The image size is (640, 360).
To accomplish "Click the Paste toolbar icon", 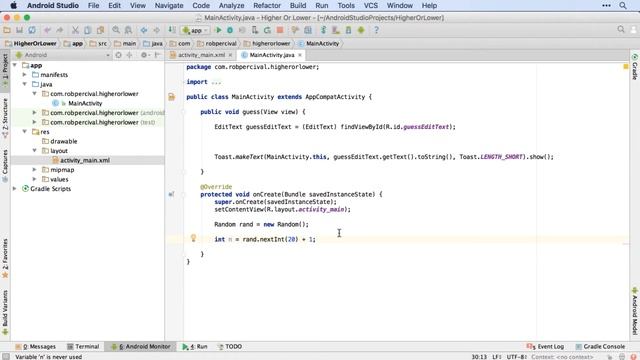I will [x=100, y=30].
